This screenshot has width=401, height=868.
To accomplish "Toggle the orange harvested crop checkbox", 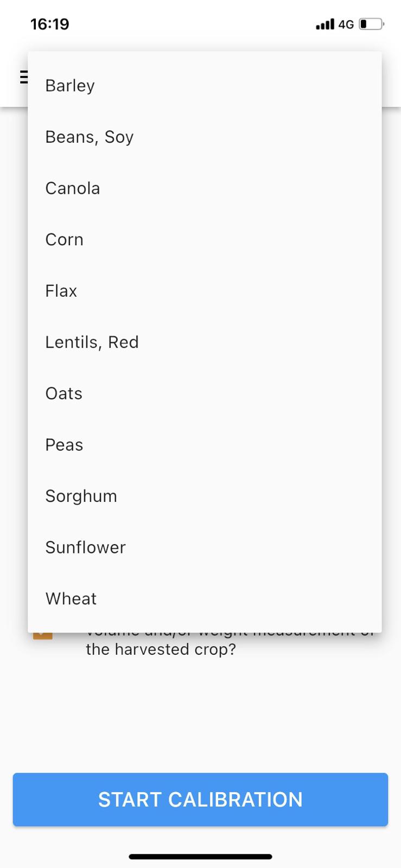I will pyautogui.click(x=43, y=636).
